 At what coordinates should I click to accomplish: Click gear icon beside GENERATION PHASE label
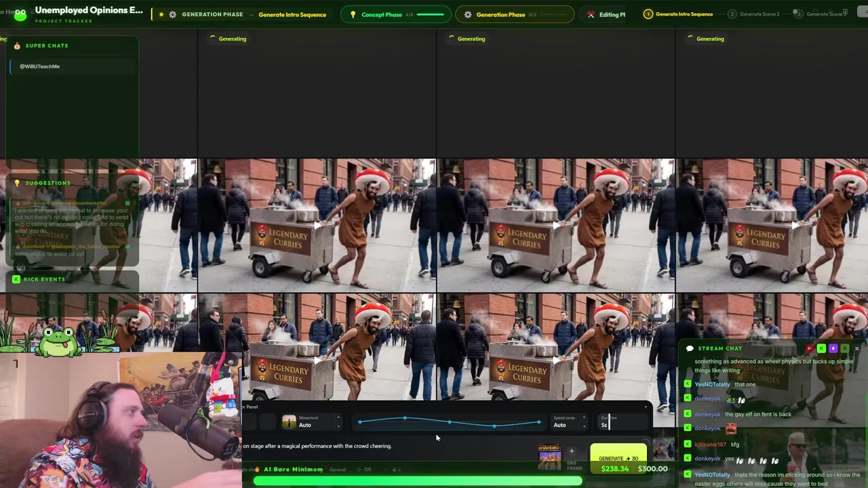click(172, 14)
